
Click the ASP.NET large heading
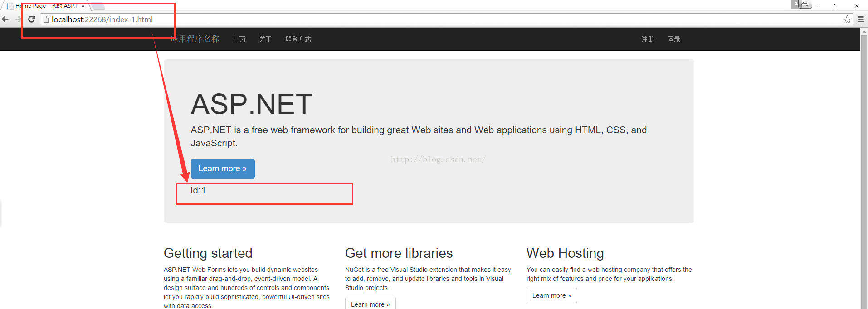(252, 104)
